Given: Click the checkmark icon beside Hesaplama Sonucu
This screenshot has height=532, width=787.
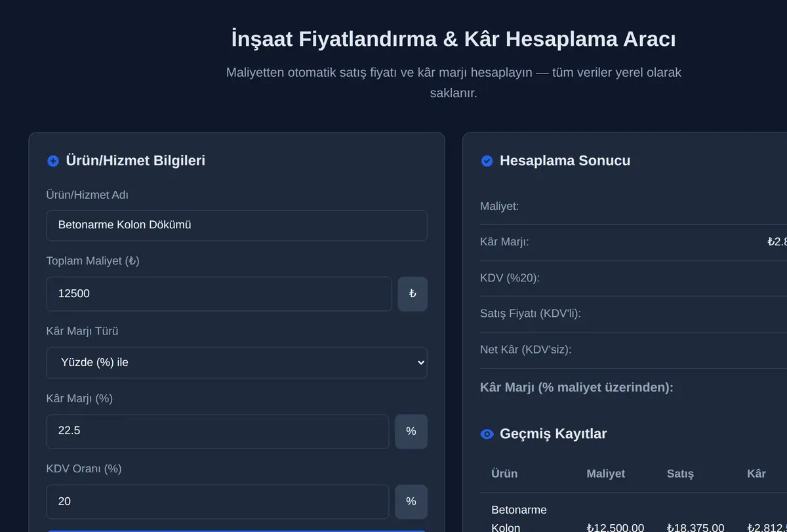Looking at the screenshot, I should tap(487, 161).
